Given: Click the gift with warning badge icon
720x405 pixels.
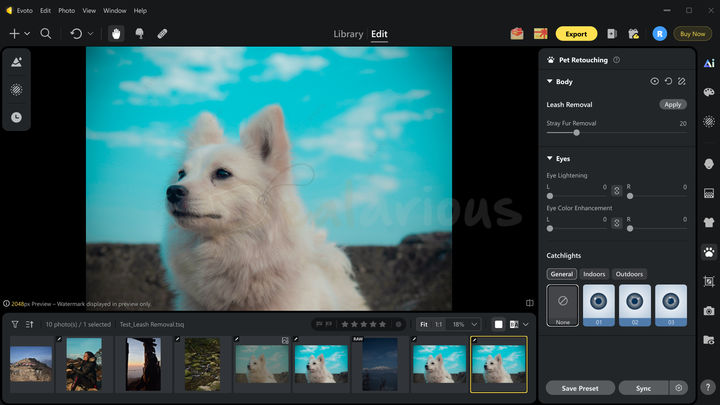Looking at the screenshot, I should 634,34.
